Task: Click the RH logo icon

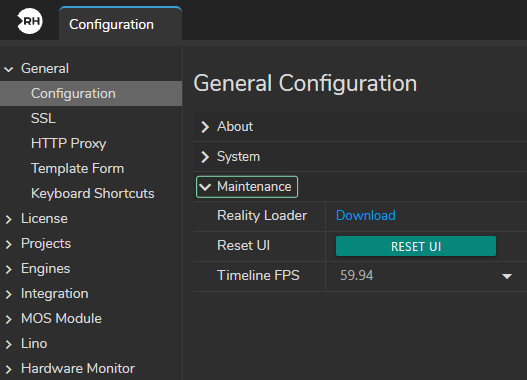Action: point(30,21)
